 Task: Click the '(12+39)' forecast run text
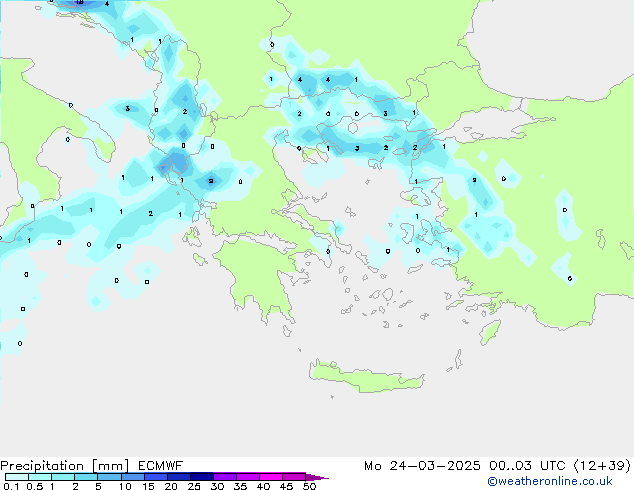(602, 466)
